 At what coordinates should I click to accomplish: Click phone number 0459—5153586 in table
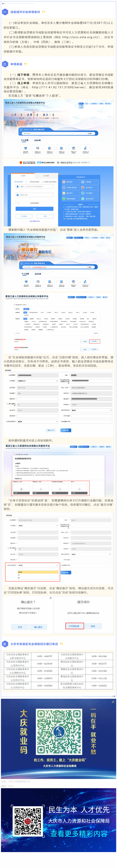(45, 671)
